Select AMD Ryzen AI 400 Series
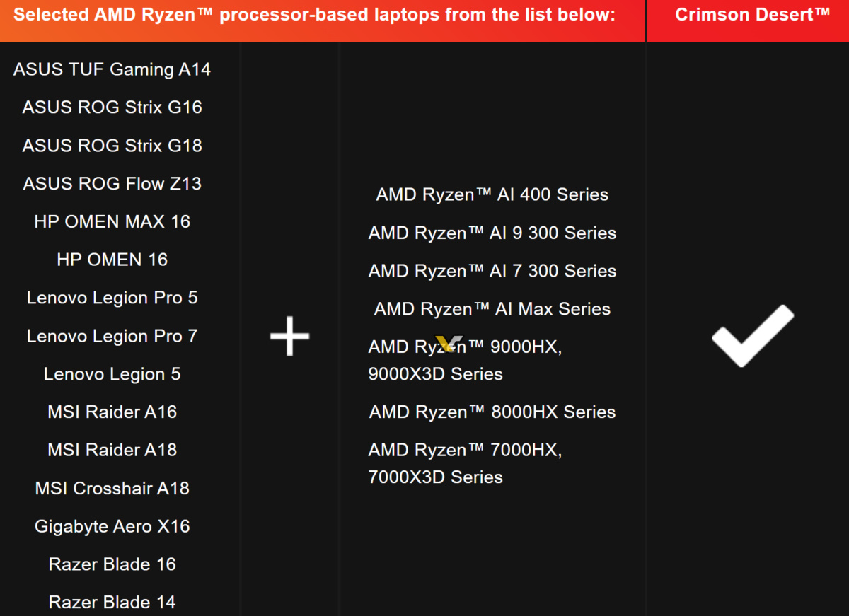This screenshot has width=849, height=616. pos(492,195)
